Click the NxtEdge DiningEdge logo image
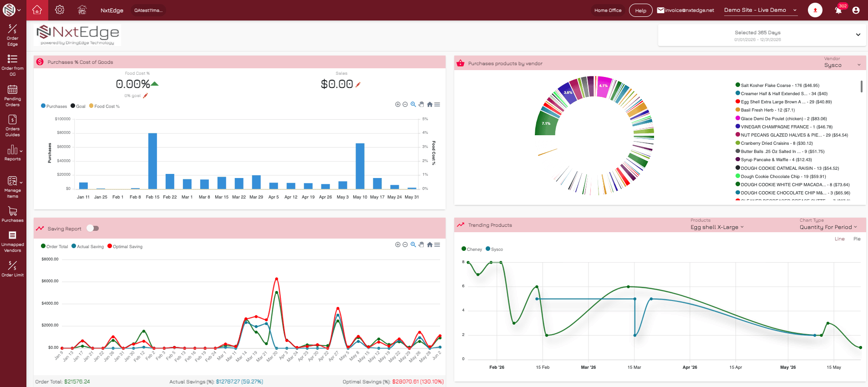Viewport: 868px width, 387px height. click(77, 35)
